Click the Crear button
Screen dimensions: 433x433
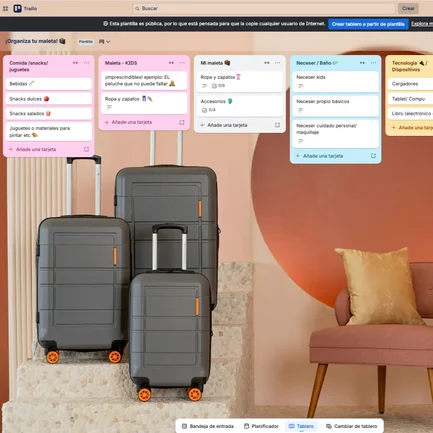(x=408, y=8)
